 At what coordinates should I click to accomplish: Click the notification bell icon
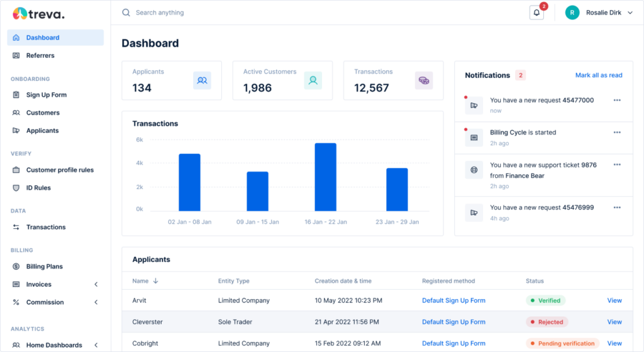coord(536,13)
